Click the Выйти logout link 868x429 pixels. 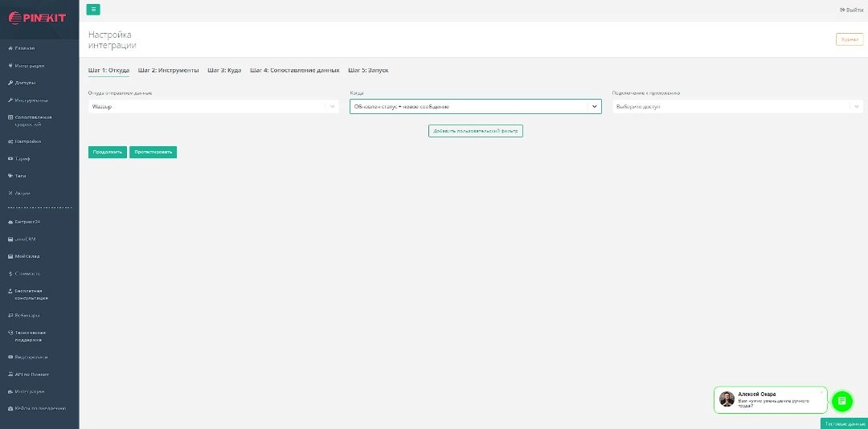(851, 10)
